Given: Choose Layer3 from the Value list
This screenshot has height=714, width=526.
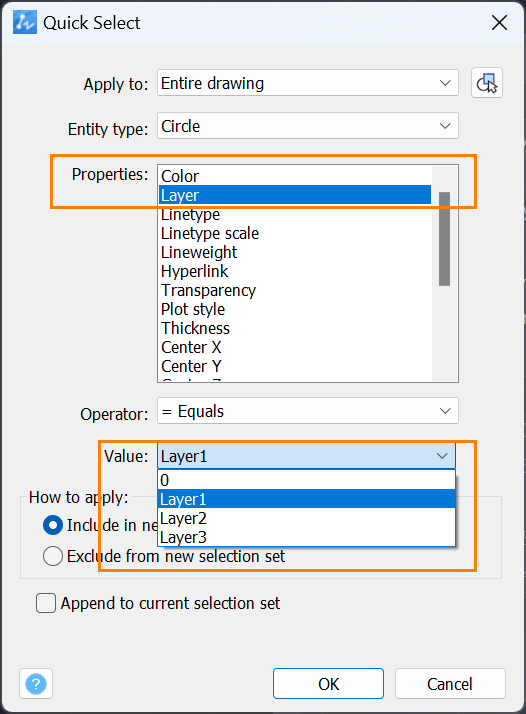Looking at the screenshot, I should coord(306,537).
